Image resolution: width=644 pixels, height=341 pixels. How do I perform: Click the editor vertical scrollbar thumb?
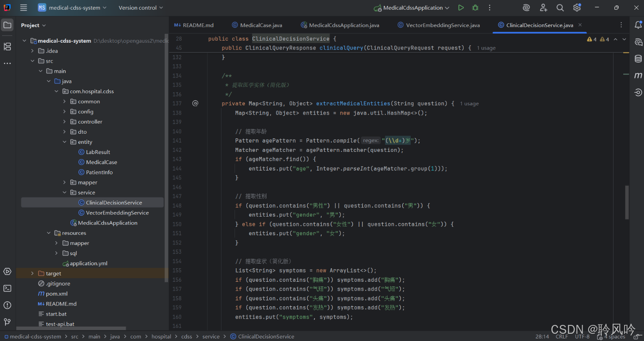coord(627,202)
